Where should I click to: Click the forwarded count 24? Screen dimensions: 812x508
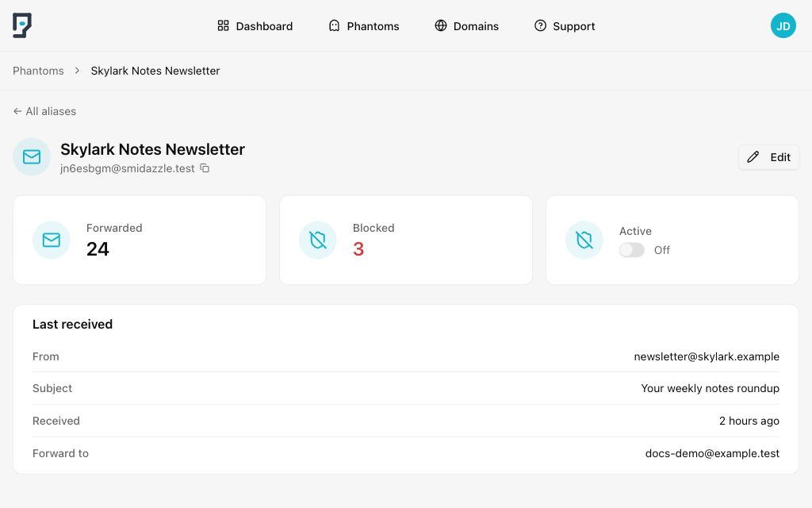98,248
